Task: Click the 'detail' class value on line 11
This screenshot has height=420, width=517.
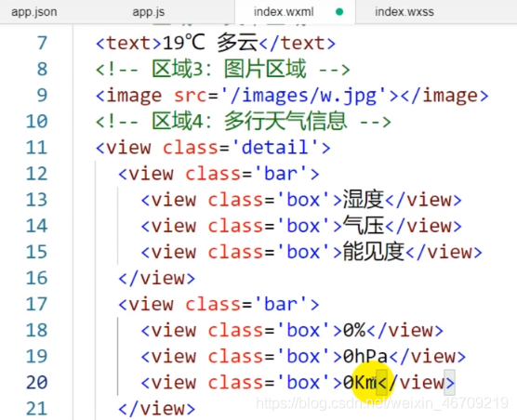Action: [x=275, y=147]
